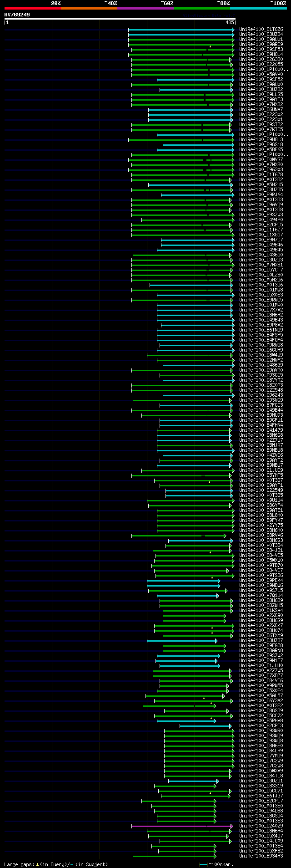Click the cyan ~100% legend color bar

point(258,8)
